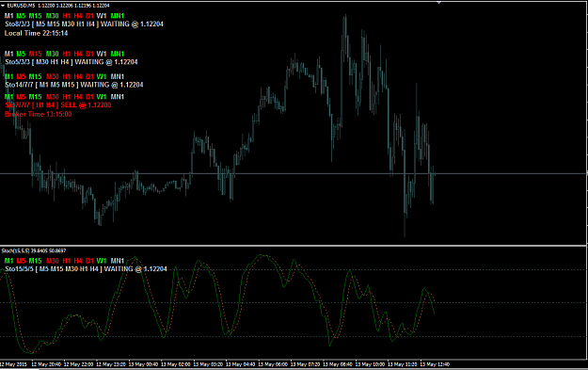Click the horizontal bid price line on the chart
Screen dimensions: 588x370
294,174
